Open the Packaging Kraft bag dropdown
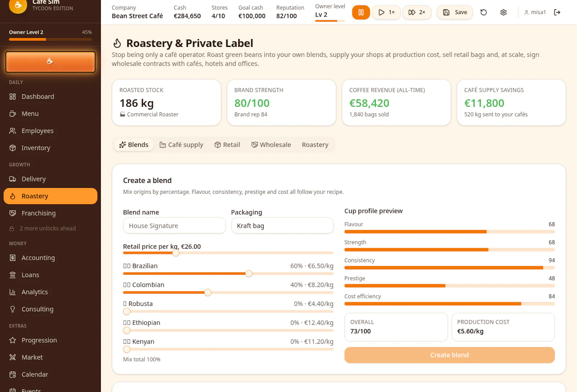Viewport: 577px width, 392px height. [282, 226]
